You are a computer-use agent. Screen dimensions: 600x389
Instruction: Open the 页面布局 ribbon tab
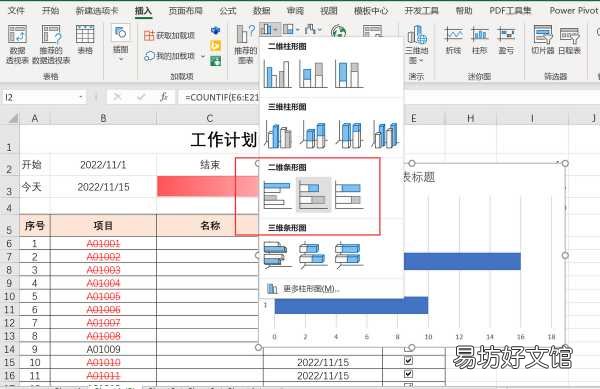coord(186,11)
